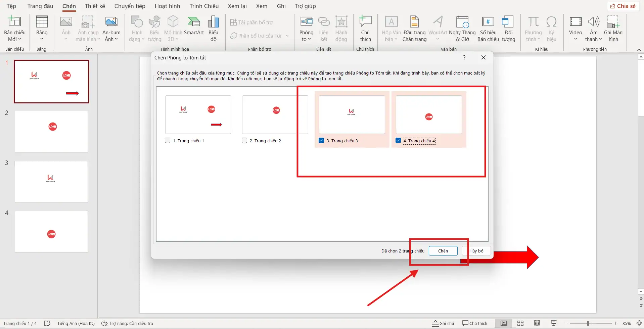Viewport: 644px width, 329px height.
Task: Insert Ngày Tháng & Giờ
Action: click(463, 29)
